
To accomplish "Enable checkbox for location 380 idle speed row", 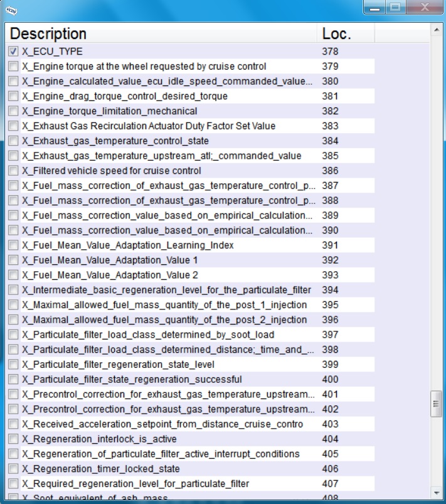I will (x=13, y=82).
